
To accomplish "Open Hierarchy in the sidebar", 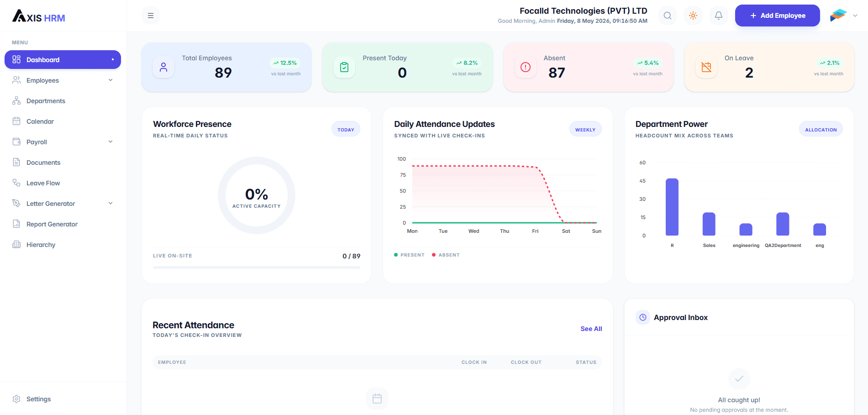I will (63, 245).
